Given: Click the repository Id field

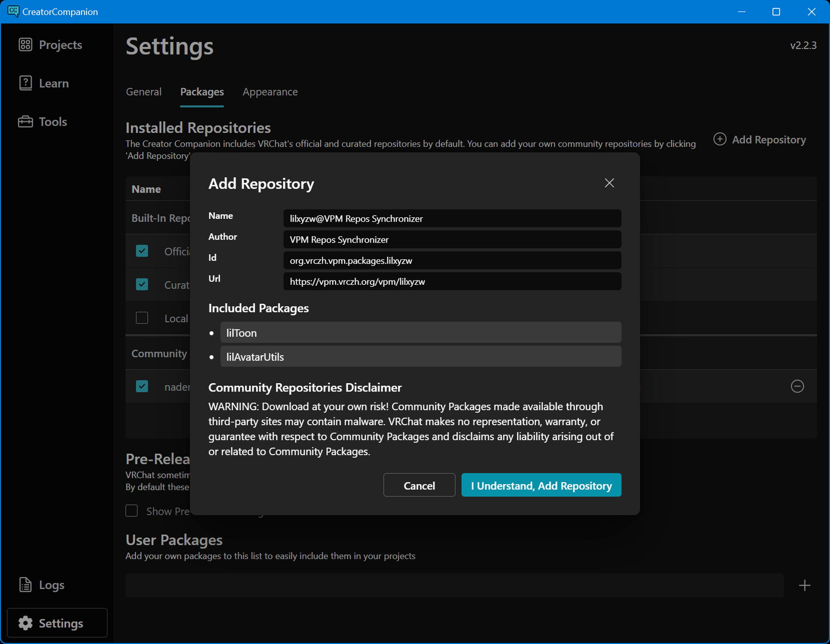Looking at the screenshot, I should (452, 260).
